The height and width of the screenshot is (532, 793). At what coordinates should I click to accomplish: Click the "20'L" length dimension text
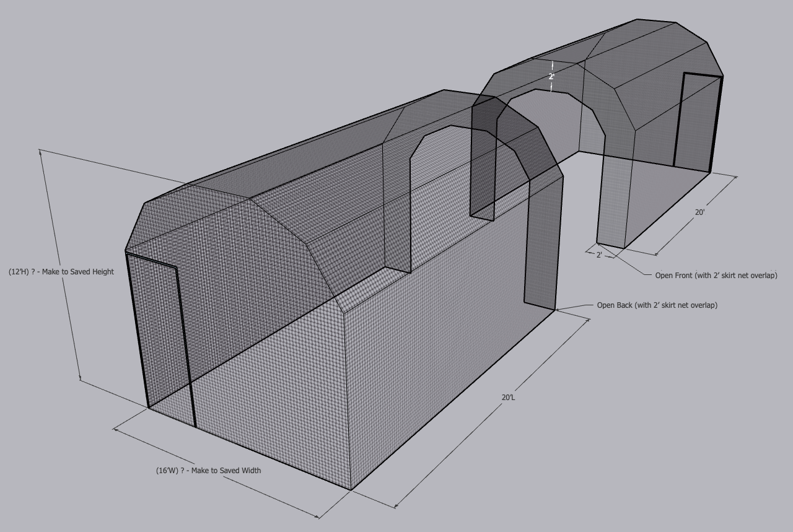[x=508, y=398]
